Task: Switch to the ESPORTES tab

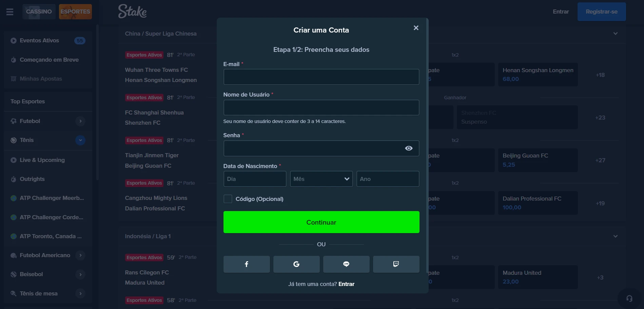Action: tap(75, 12)
